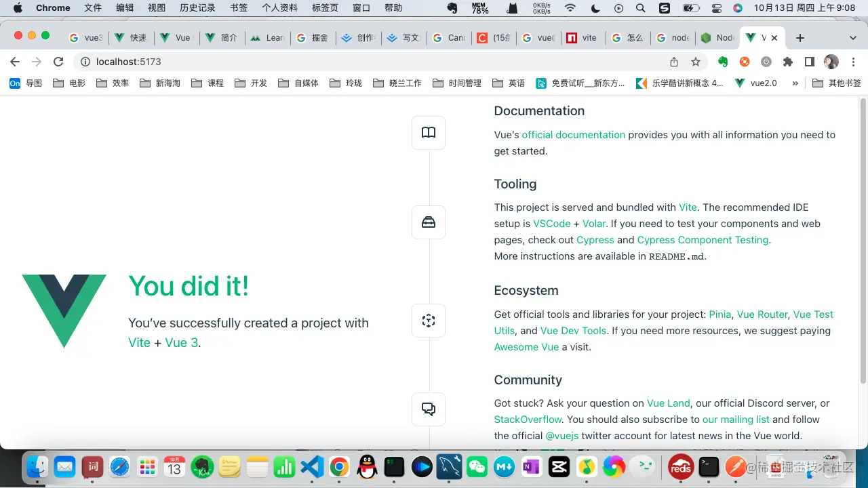
Task: Switch to the 简介 tab
Action: coord(221,38)
